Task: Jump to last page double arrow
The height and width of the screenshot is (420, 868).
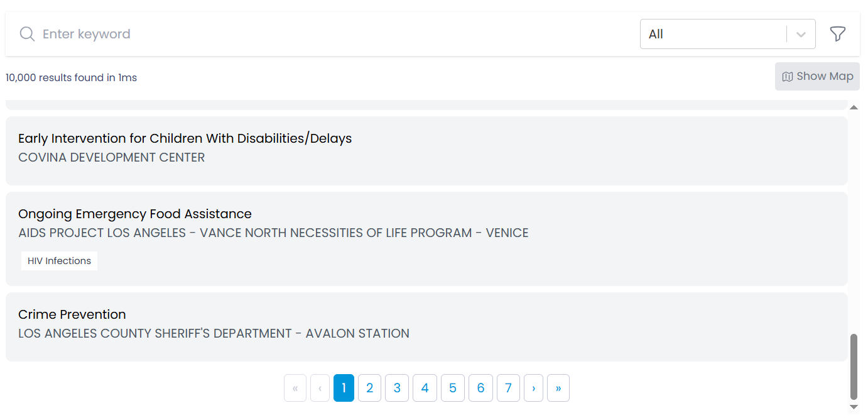Action: (558, 388)
